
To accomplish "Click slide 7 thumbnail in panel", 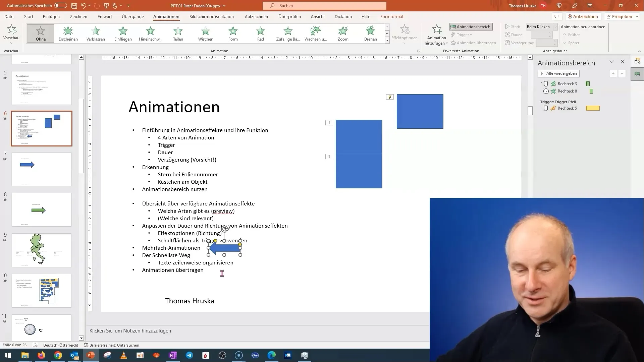I will [x=42, y=168].
